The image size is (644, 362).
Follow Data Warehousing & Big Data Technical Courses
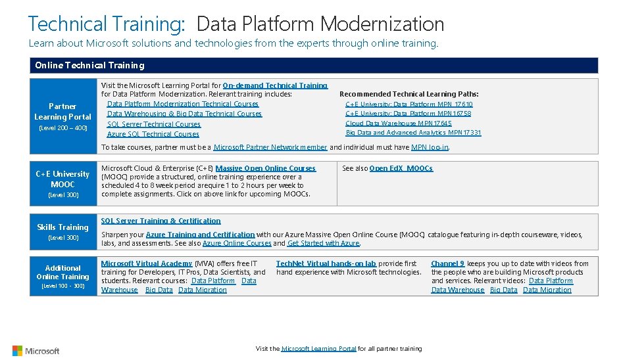click(x=184, y=114)
